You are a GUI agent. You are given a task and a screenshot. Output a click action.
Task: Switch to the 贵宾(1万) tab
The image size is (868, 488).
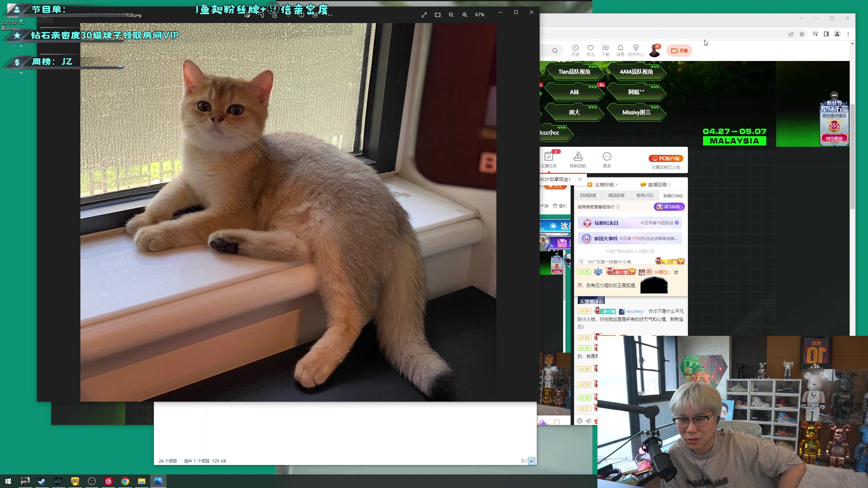pyautogui.click(x=645, y=196)
